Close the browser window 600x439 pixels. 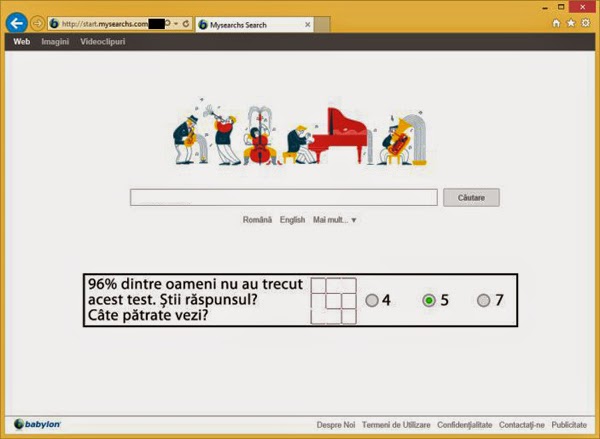(582, 7)
